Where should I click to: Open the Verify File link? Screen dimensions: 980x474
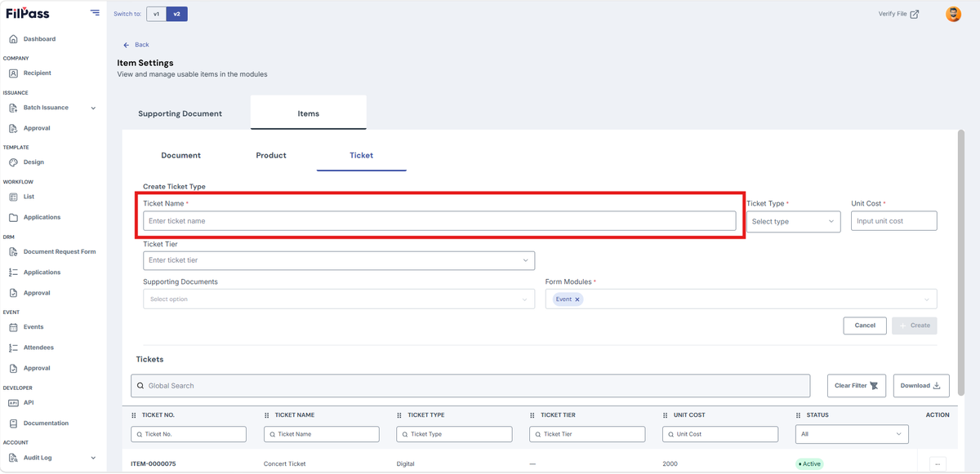(x=898, y=14)
